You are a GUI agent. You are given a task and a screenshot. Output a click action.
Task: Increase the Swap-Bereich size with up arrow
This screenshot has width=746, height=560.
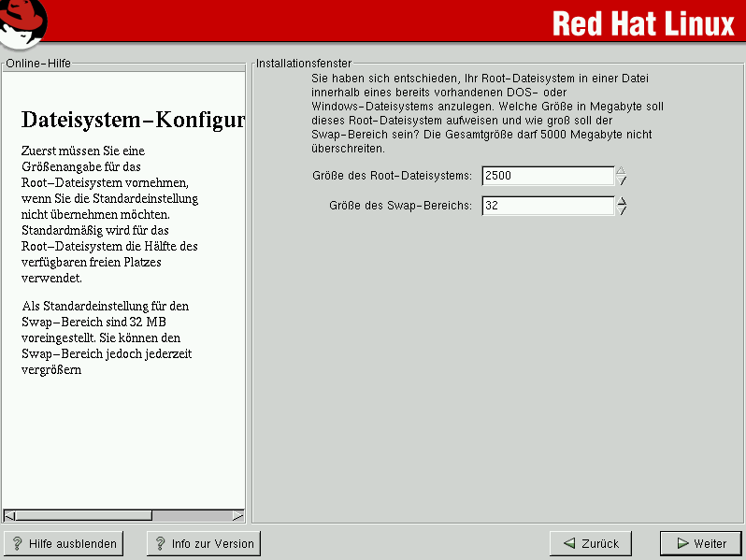click(x=622, y=200)
